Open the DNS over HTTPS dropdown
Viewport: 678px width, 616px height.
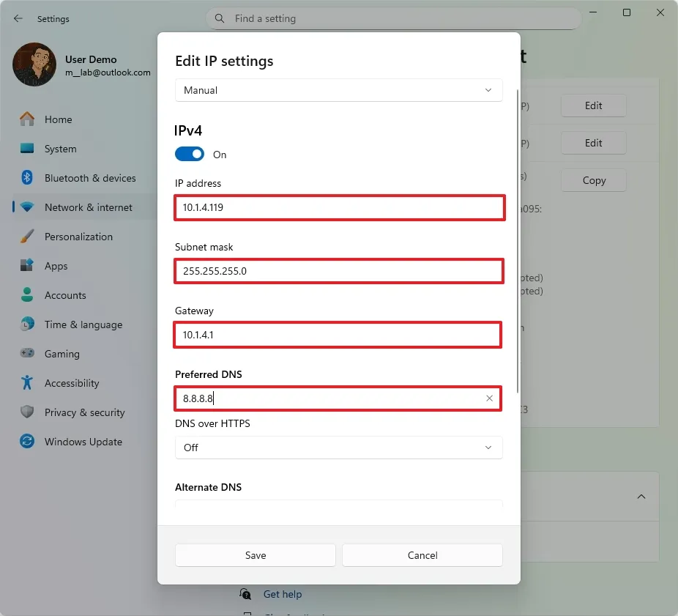[338, 447]
